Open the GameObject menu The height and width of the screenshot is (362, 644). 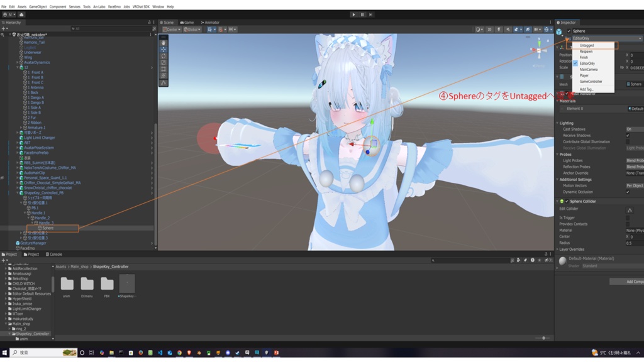38,7
